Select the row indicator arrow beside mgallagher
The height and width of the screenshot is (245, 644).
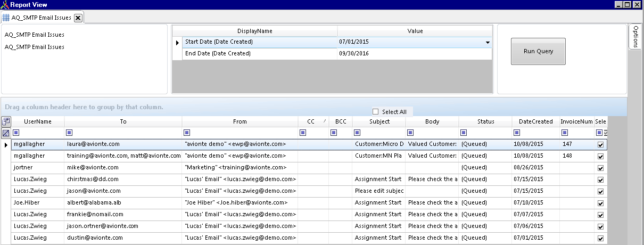point(6,144)
